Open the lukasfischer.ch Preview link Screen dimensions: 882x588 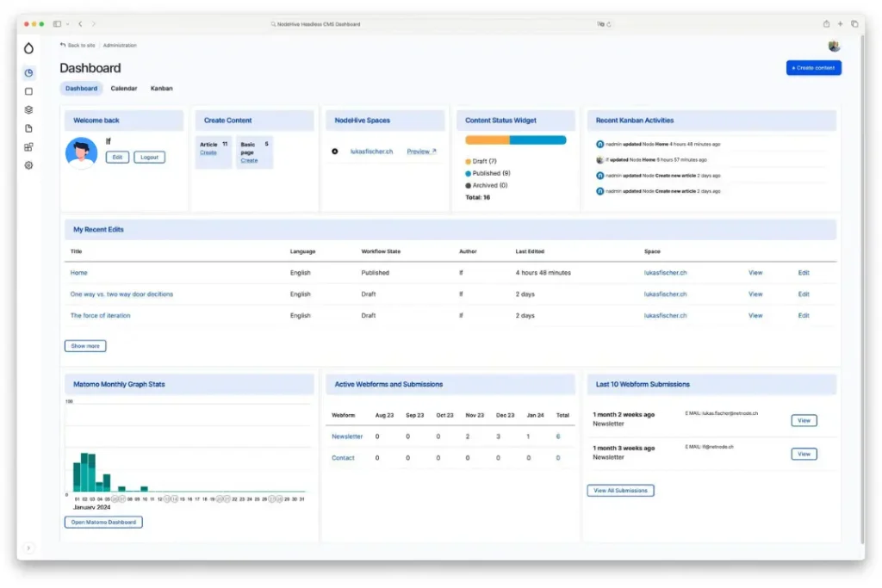point(421,152)
